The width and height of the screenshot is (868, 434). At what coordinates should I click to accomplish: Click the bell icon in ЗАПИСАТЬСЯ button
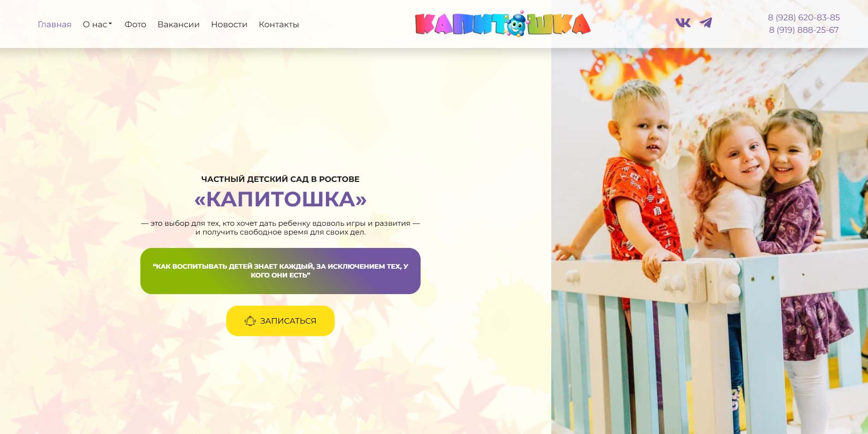pos(250,321)
